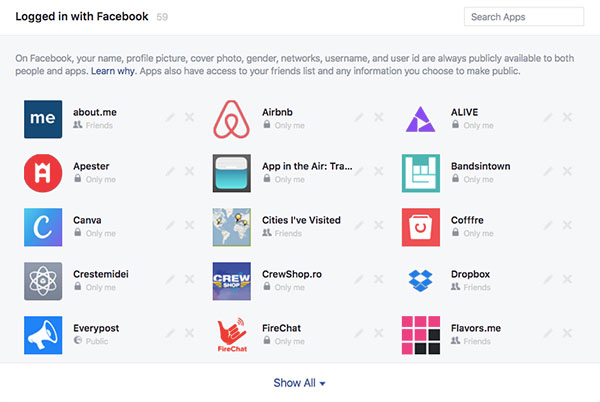Edit settings with pencil next to Apester

170,171
